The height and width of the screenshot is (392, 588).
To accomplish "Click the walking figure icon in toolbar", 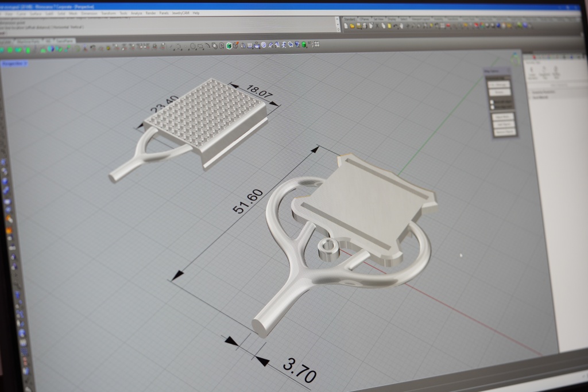I will [284, 45].
